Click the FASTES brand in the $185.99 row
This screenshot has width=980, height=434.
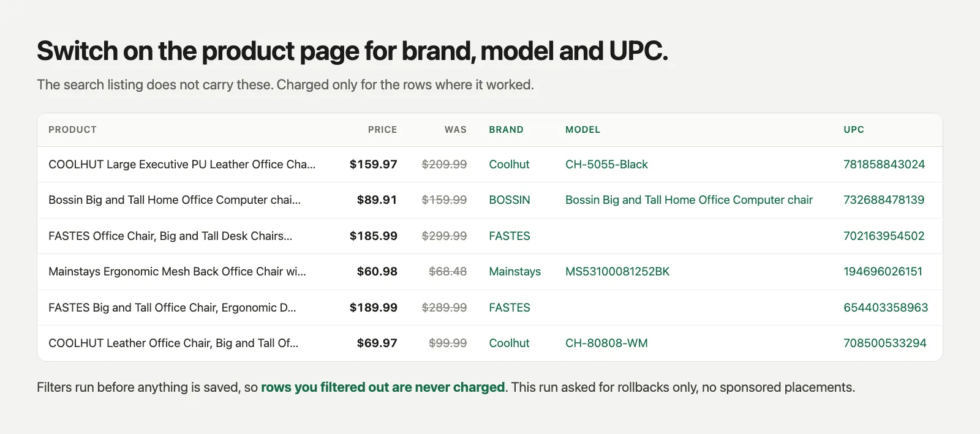(510, 236)
